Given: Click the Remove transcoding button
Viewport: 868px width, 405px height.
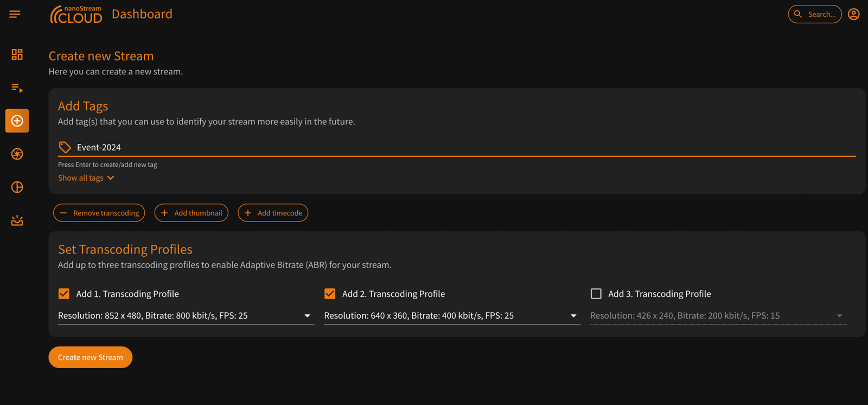Looking at the screenshot, I should (x=99, y=213).
